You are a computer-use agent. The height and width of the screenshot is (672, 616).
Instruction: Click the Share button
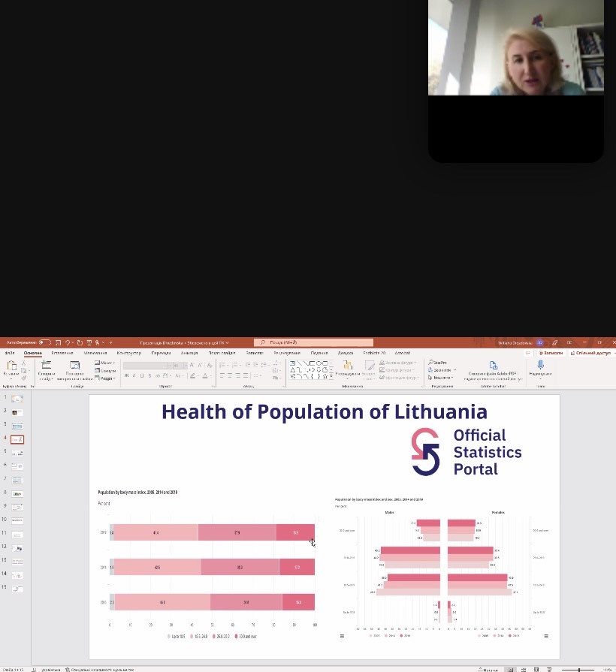pos(591,352)
